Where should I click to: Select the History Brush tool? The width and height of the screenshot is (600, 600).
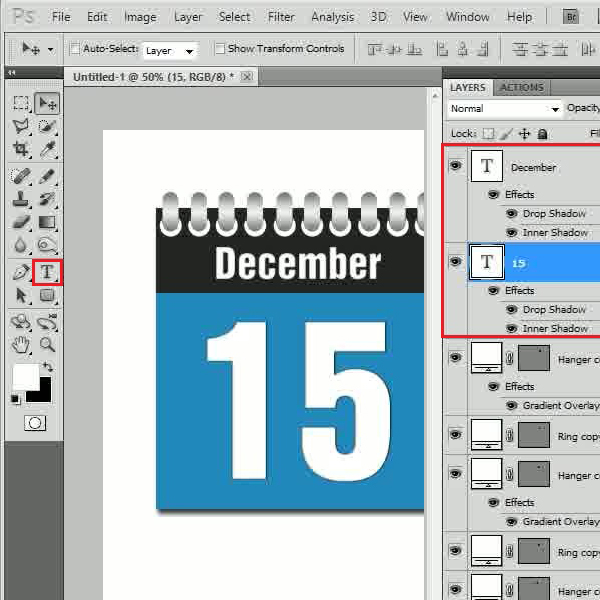[x=47, y=199]
